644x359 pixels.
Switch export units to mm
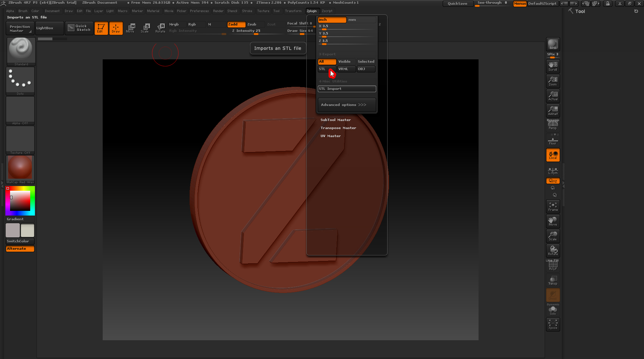(x=361, y=20)
